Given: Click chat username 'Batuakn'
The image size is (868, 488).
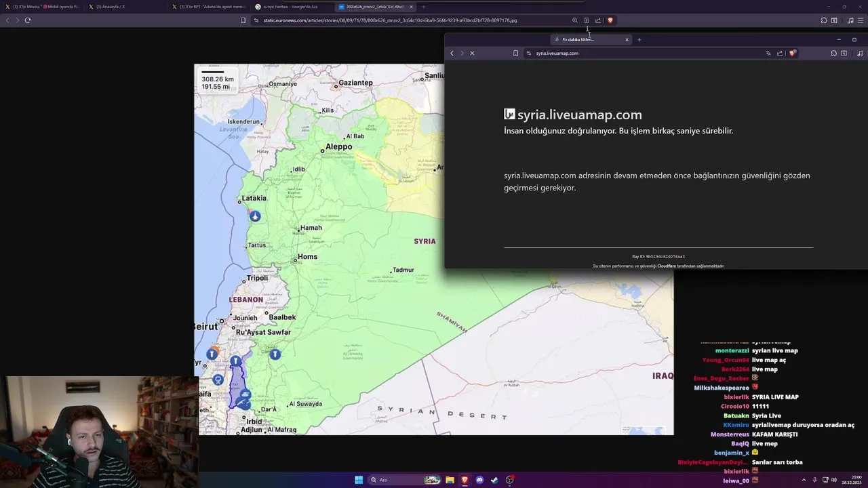Looking at the screenshot, I should click(x=736, y=415).
